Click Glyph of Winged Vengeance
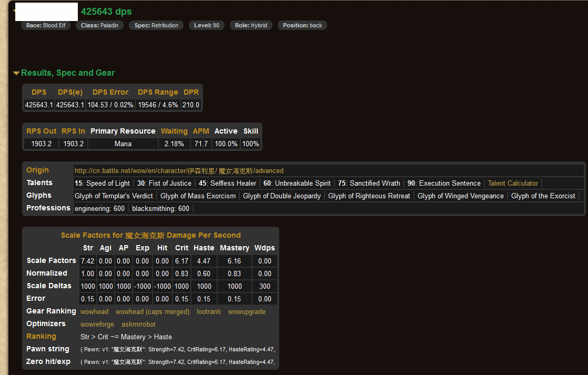Viewport: 588px width, 375px height. pos(461,196)
